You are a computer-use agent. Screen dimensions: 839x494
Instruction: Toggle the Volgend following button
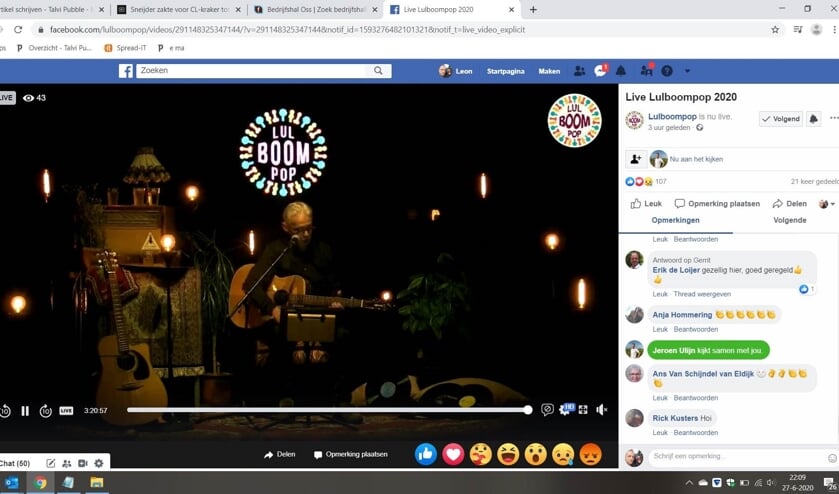click(781, 119)
